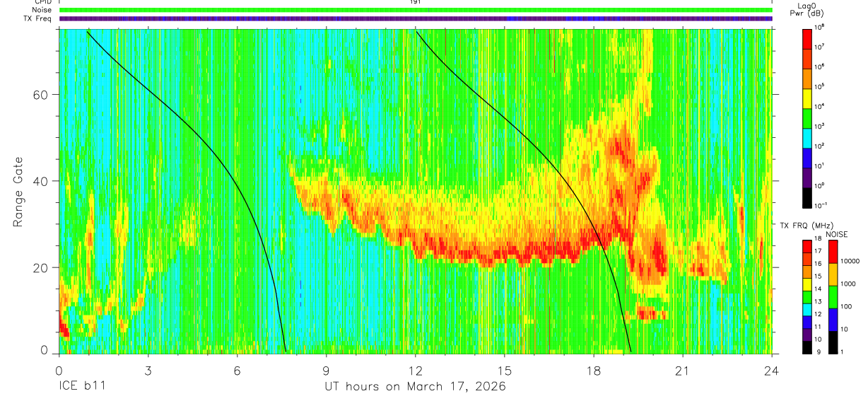Click the red segment of Lag0 Pwr color bar
The width and height of the screenshot is (868, 401).
[x=807, y=38]
